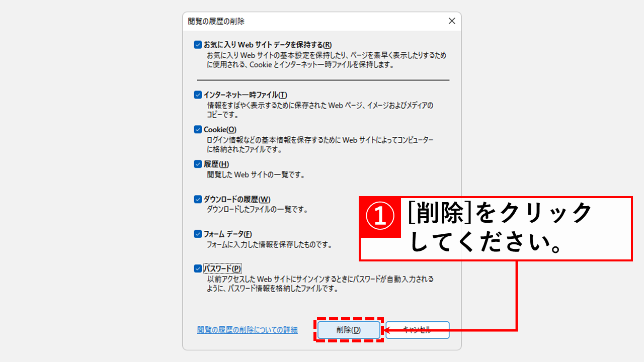The image size is (644, 362).
Task: Close the 閲覧の履歴の削除 dialog
Action: (451, 21)
